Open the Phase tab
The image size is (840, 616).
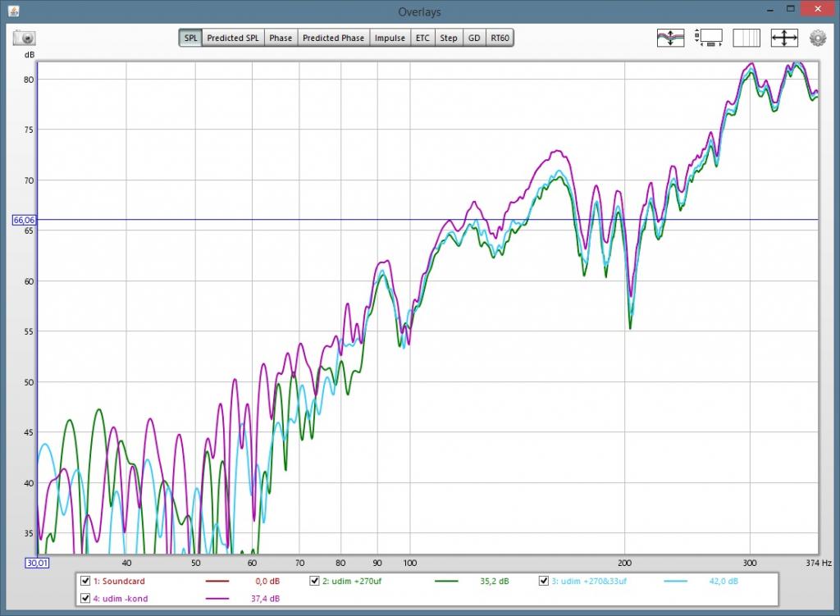(281, 38)
